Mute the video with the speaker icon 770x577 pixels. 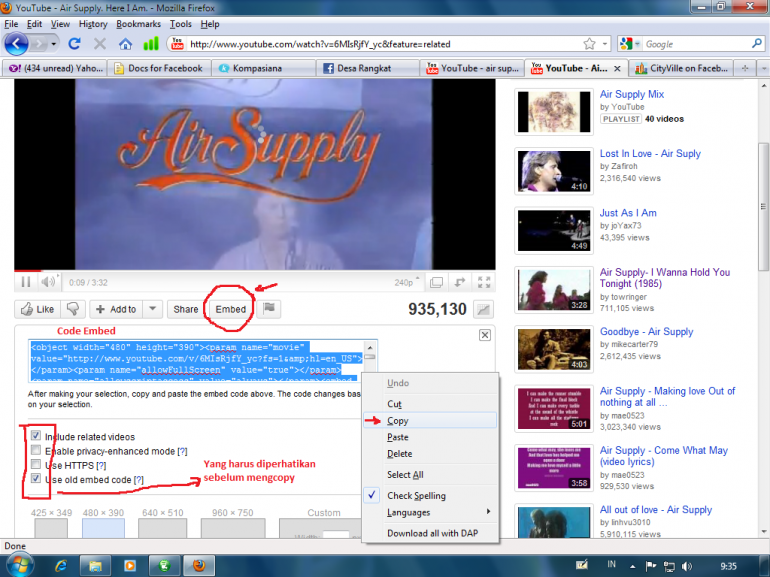tap(48, 282)
